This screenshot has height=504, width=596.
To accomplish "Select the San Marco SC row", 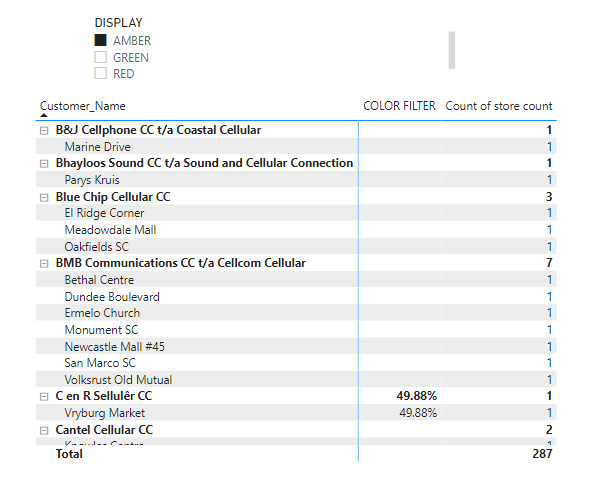I will tap(296, 363).
